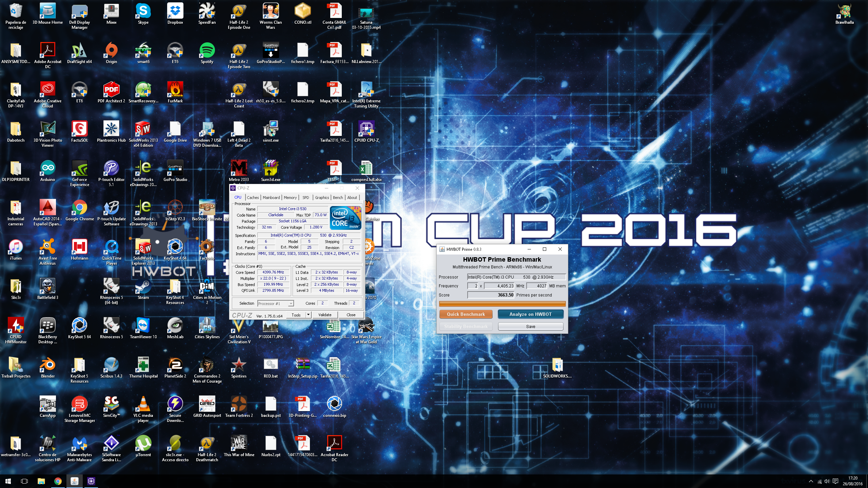Open File Explorer from the taskbar
Screen dimensions: 868x488
(x=41, y=481)
